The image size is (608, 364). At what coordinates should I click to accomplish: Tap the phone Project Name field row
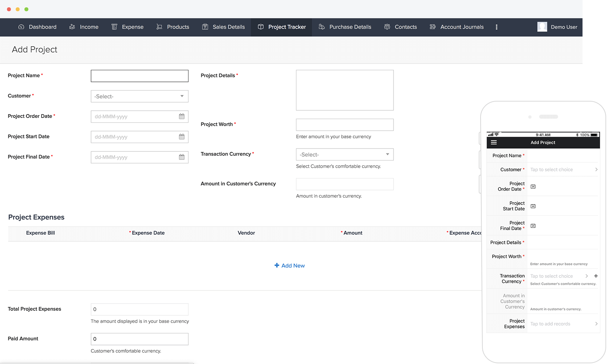(x=543, y=155)
